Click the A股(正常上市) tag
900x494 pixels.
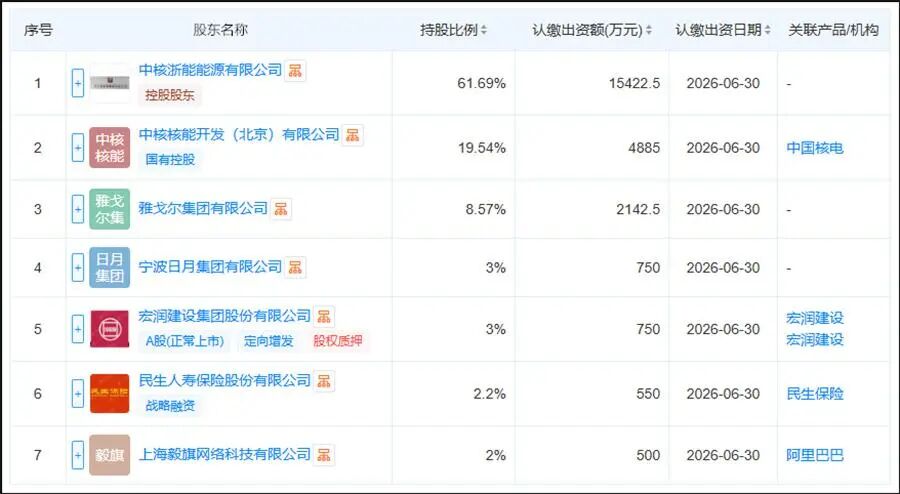184,341
